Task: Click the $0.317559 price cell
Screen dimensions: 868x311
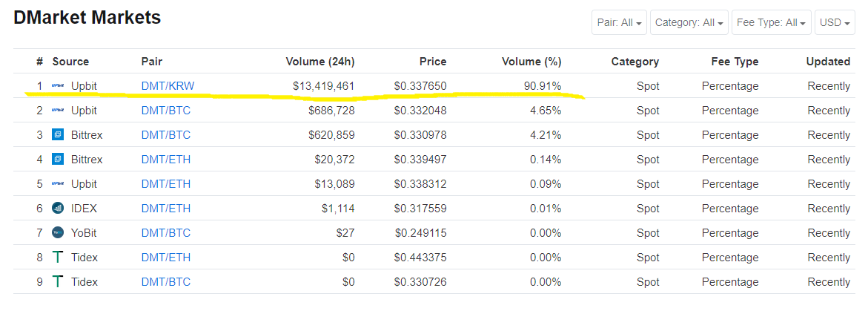Action: click(x=420, y=209)
